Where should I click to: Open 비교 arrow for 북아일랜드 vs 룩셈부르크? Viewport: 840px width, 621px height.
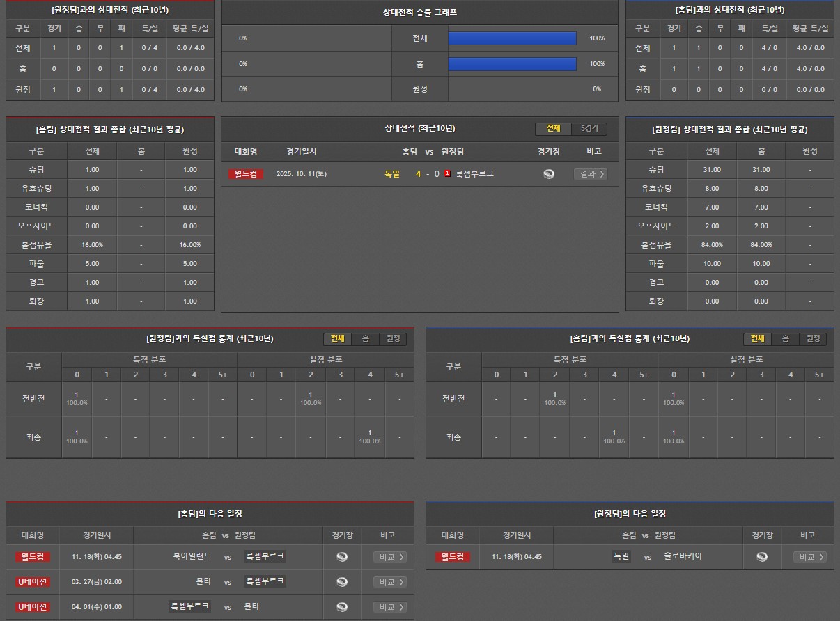[x=389, y=557]
